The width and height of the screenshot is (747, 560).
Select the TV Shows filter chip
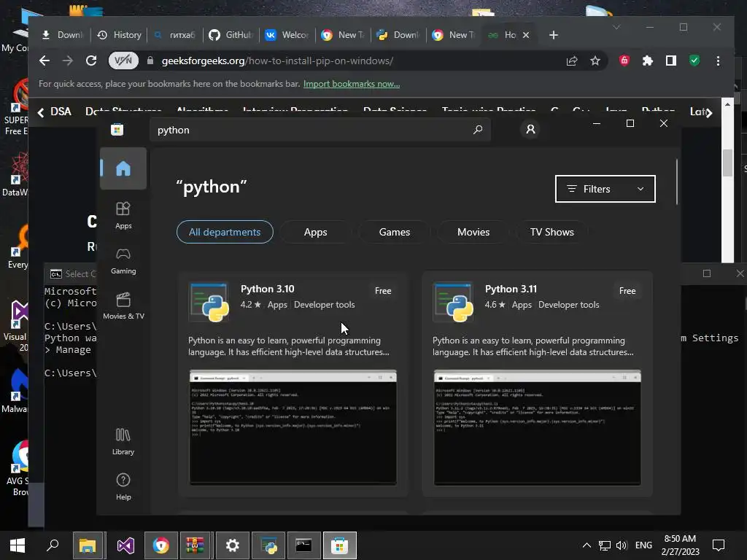tap(552, 232)
